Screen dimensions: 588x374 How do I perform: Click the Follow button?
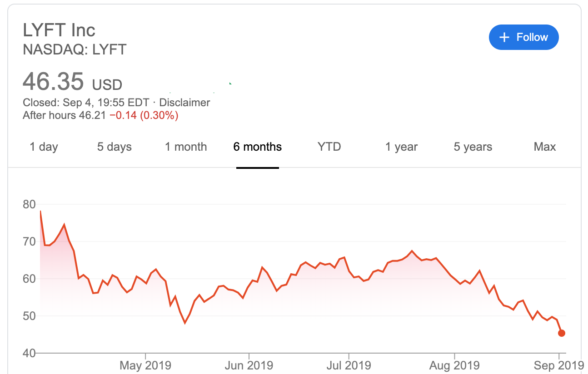(523, 37)
